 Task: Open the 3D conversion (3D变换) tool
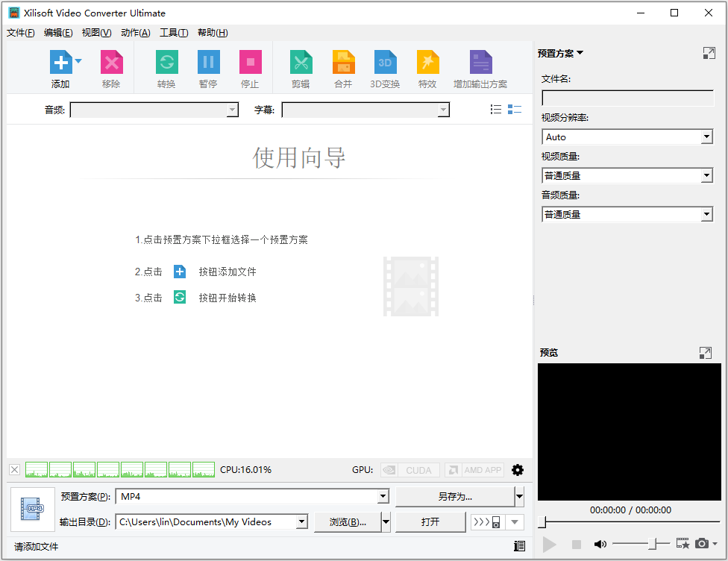386,62
